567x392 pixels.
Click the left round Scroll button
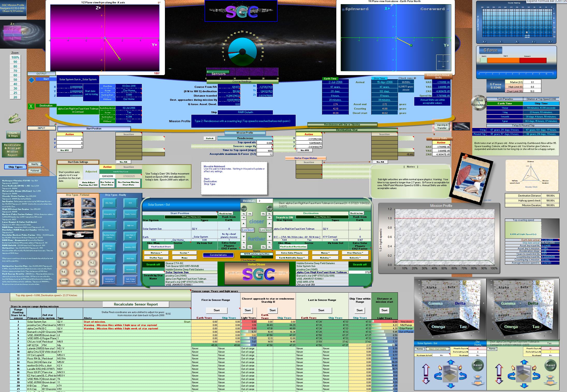(x=244, y=208)
